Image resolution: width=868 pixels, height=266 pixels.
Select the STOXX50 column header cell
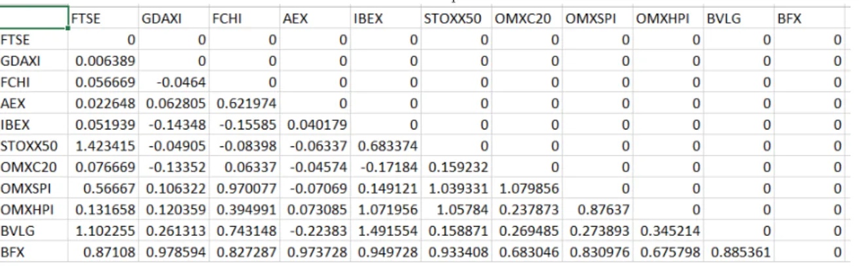(456, 18)
